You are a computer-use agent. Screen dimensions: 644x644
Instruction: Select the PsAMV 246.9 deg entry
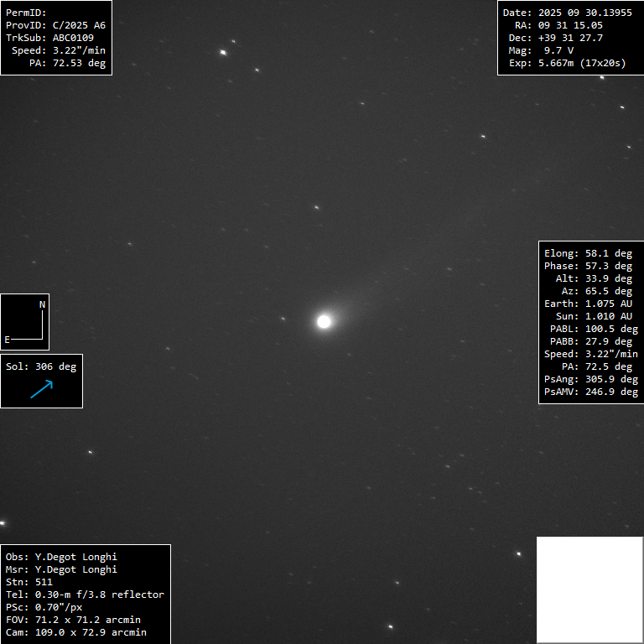tap(590, 392)
